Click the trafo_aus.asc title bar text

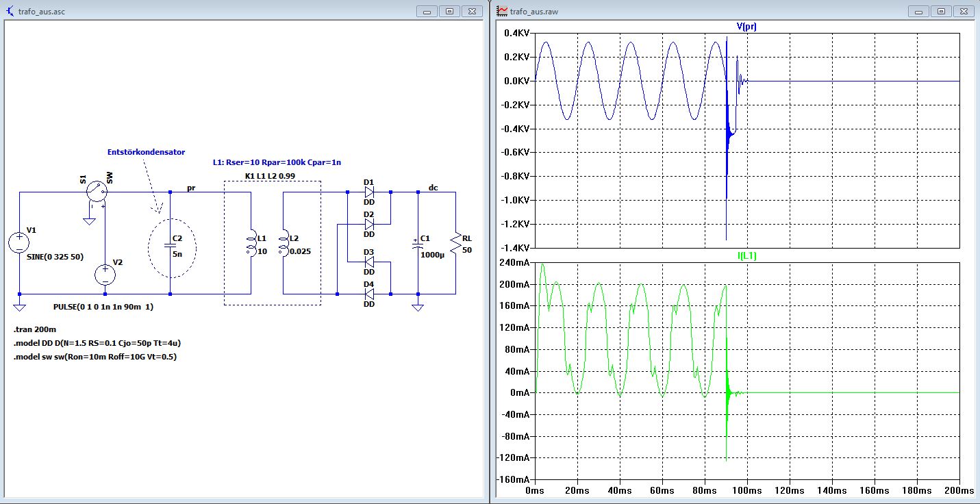[x=41, y=12]
